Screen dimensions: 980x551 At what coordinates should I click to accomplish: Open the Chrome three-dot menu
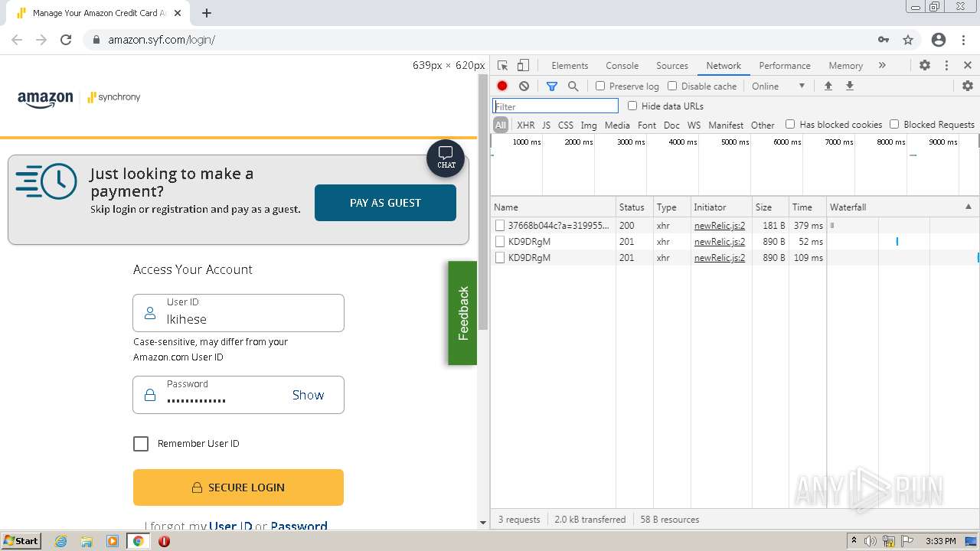(x=963, y=40)
